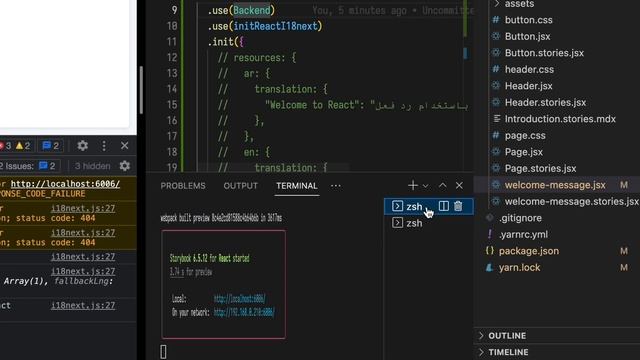Close the DevTools panel
The image size is (640, 360).
click(124, 145)
